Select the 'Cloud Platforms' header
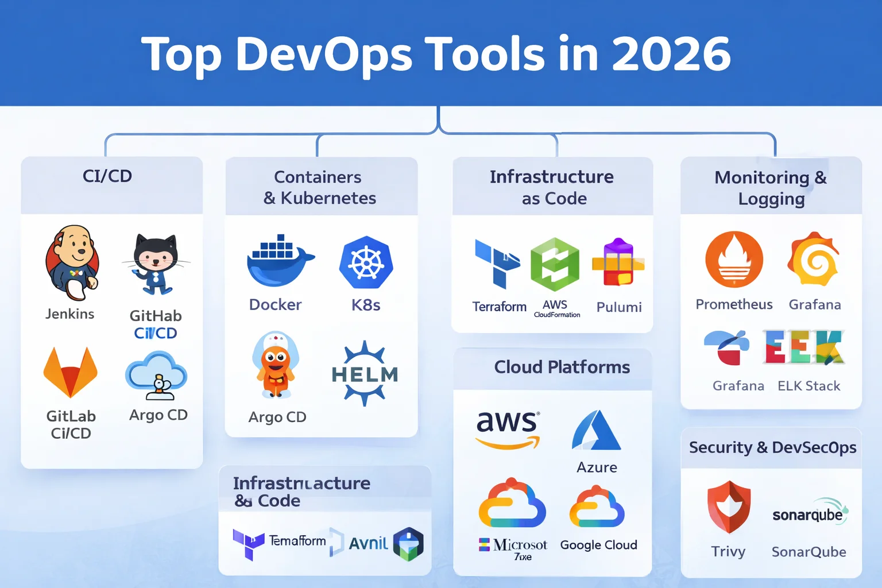 (x=552, y=369)
